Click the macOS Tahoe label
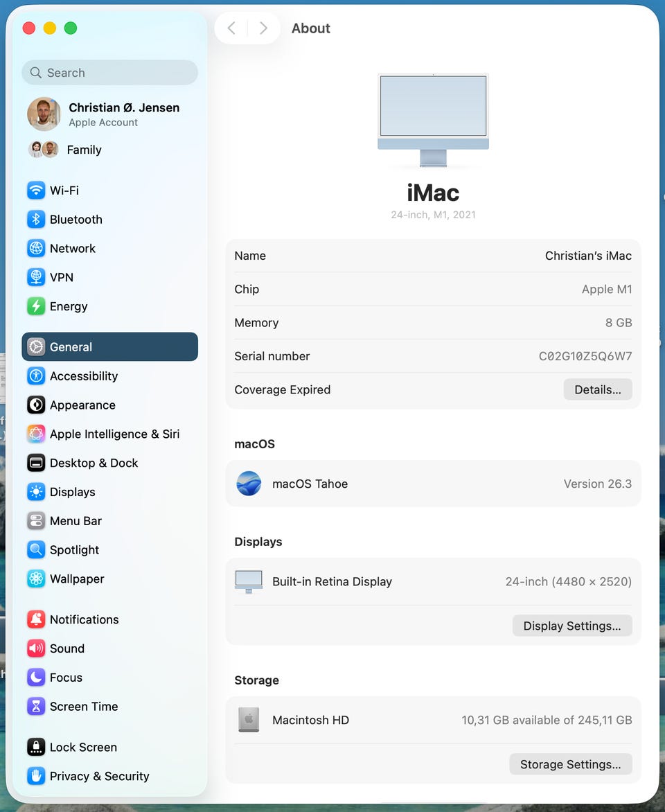This screenshot has width=665, height=812. [x=310, y=484]
